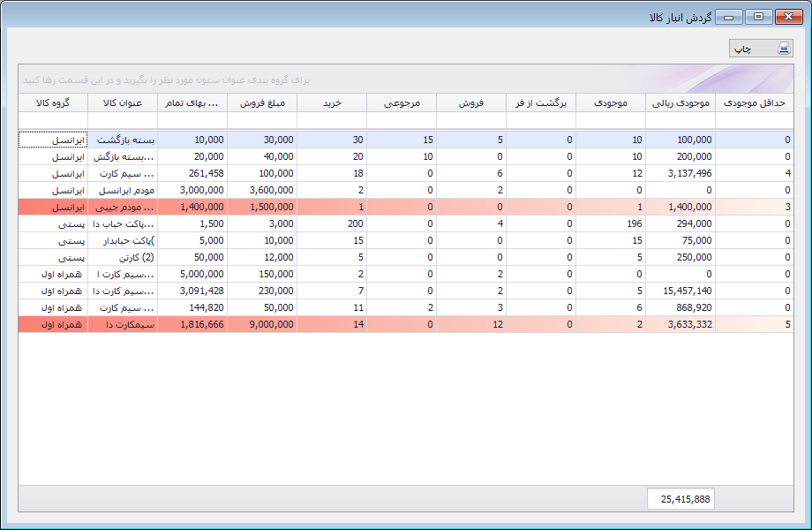Click the cell showing 5,000,000
The height and width of the screenshot is (530, 812).
click(192, 274)
